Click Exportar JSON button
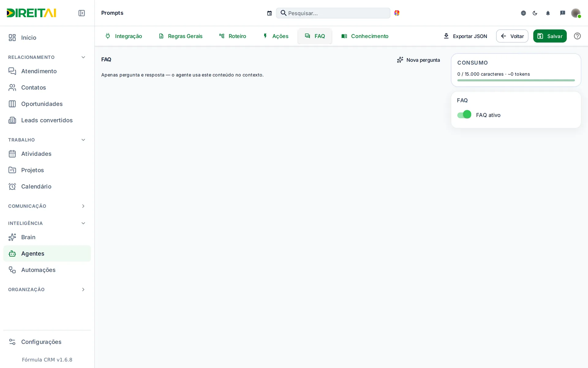The image size is (588, 368). (x=465, y=36)
